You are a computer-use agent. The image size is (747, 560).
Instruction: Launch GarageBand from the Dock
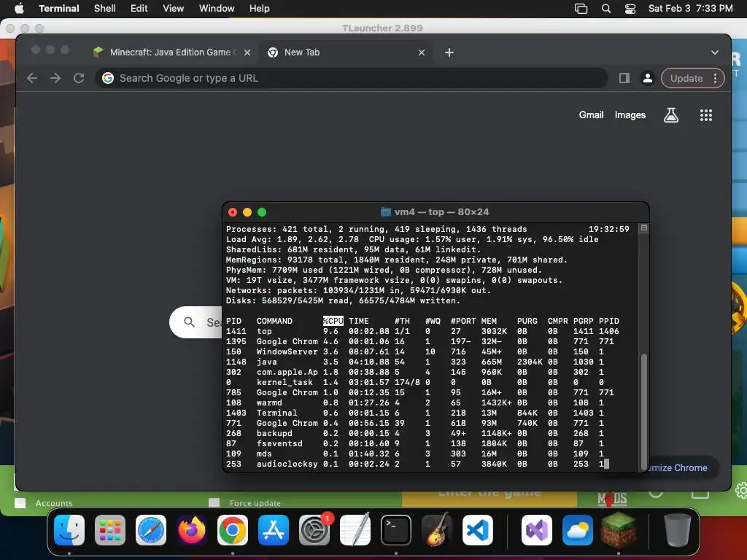tap(437, 530)
